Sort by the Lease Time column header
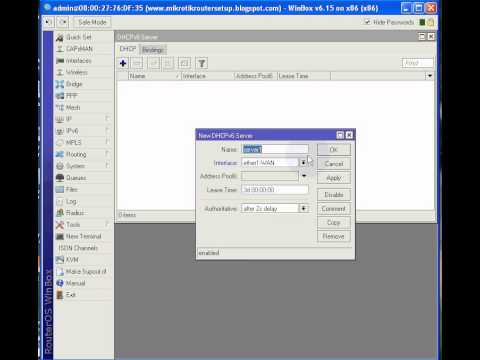The height and width of the screenshot is (360, 480). click(x=303, y=76)
